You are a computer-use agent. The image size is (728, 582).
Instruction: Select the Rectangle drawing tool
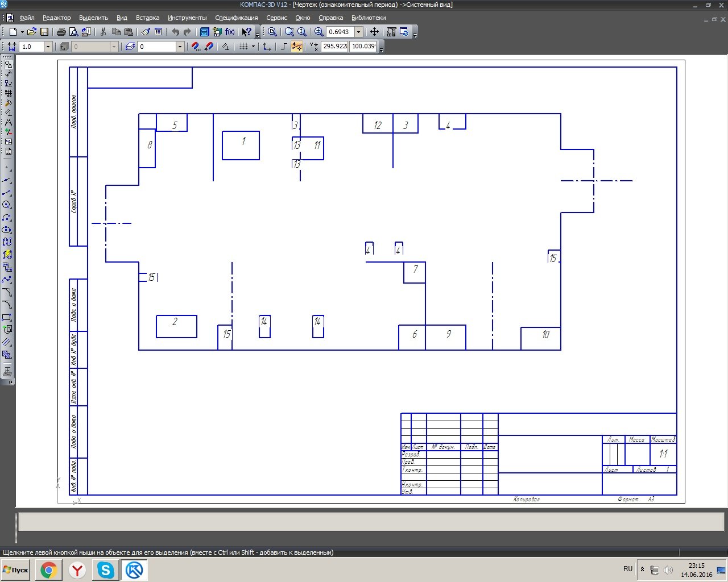tap(7, 317)
